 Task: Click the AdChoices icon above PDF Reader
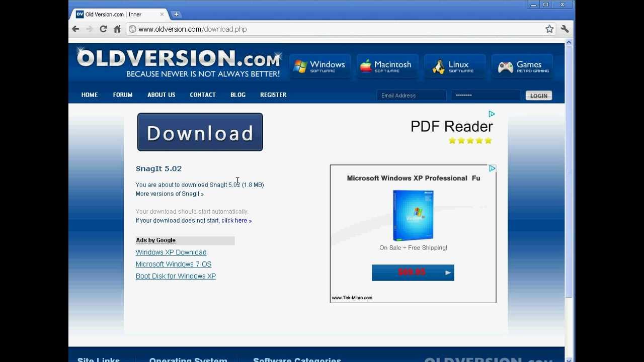(x=492, y=114)
